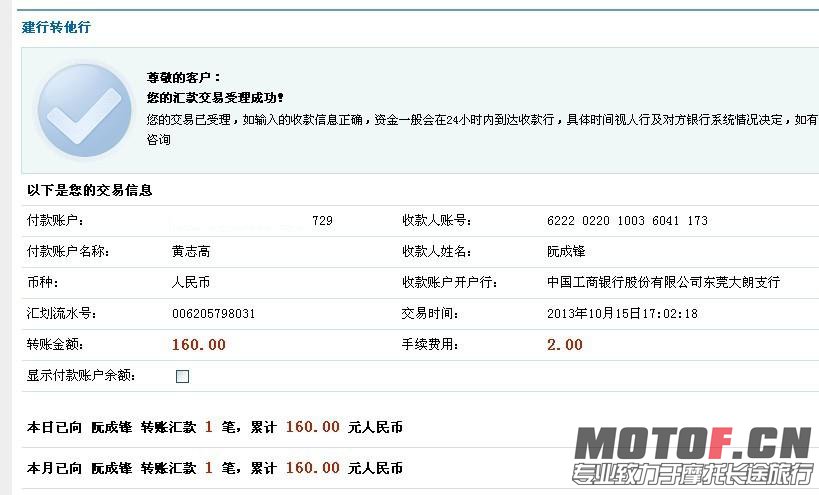The image size is (819, 495).
Task: Click the 收款账户开户行 label
Action: click(449, 282)
